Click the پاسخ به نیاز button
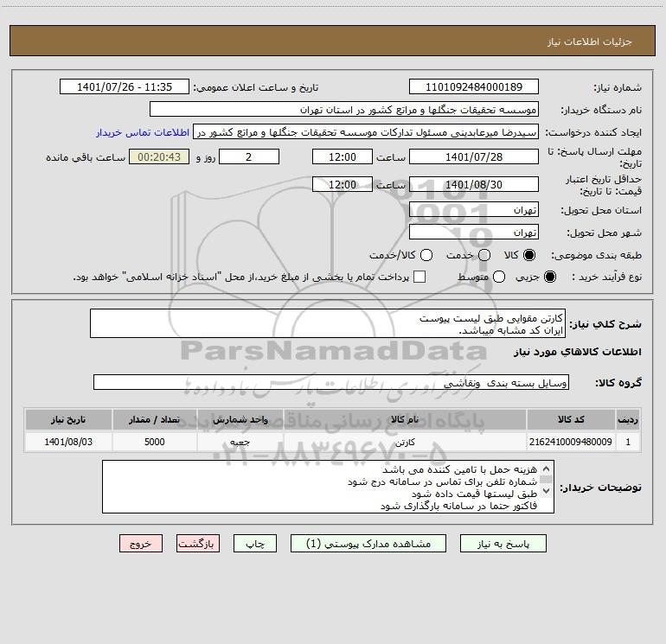Screen dimensions: 666x644 click(503, 544)
